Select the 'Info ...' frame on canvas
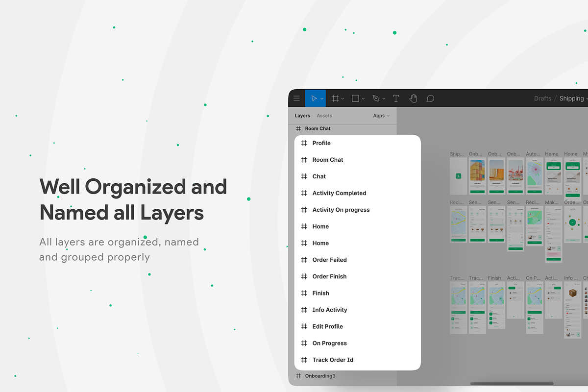The image size is (588, 392). [x=573, y=310]
